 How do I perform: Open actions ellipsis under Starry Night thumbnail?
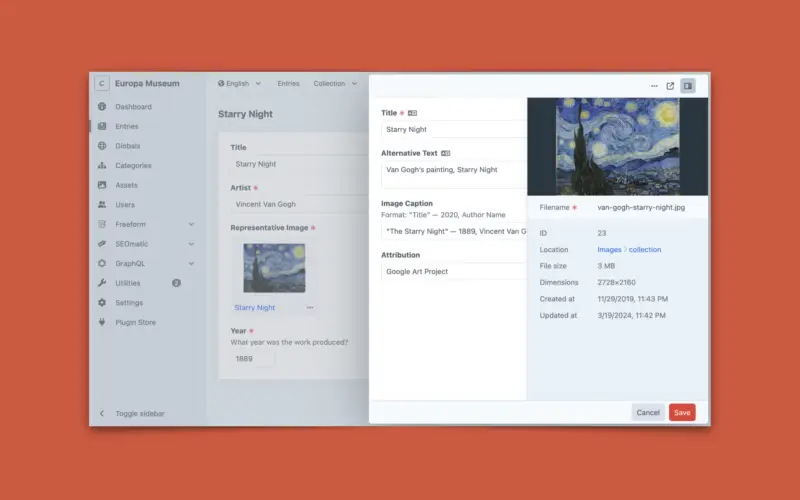(310, 307)
